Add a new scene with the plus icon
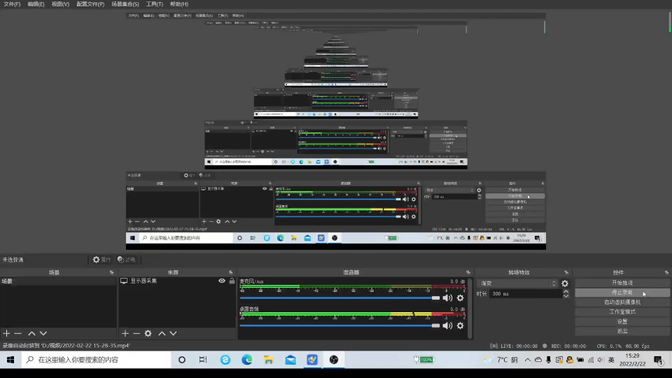The height and width of the screenshot is (378, 672). 6,333
